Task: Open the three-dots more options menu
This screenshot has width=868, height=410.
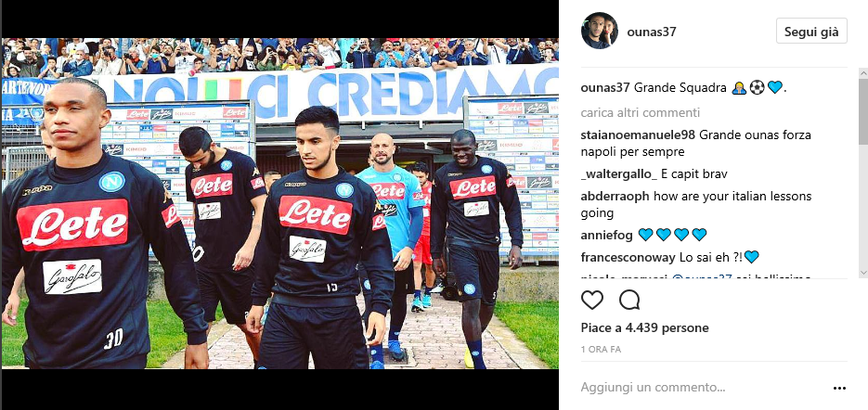Action: [839, 389]
